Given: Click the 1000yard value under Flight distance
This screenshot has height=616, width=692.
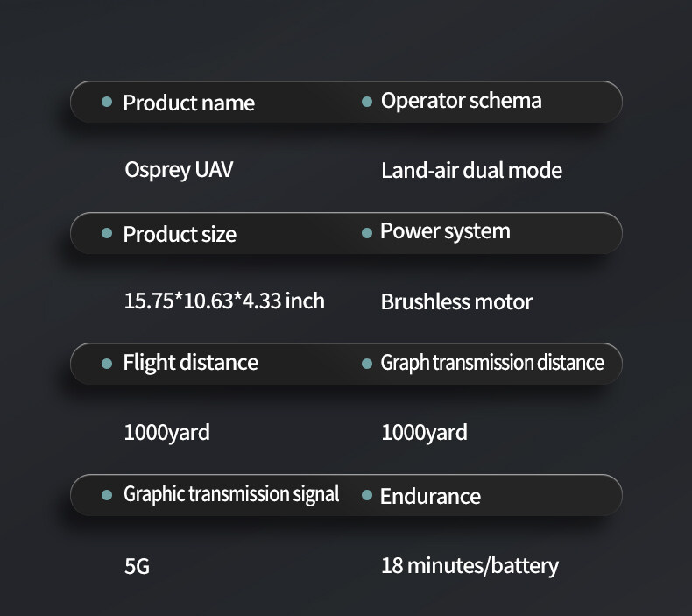Looking at the screenshot, I should (x=166, y=432).
